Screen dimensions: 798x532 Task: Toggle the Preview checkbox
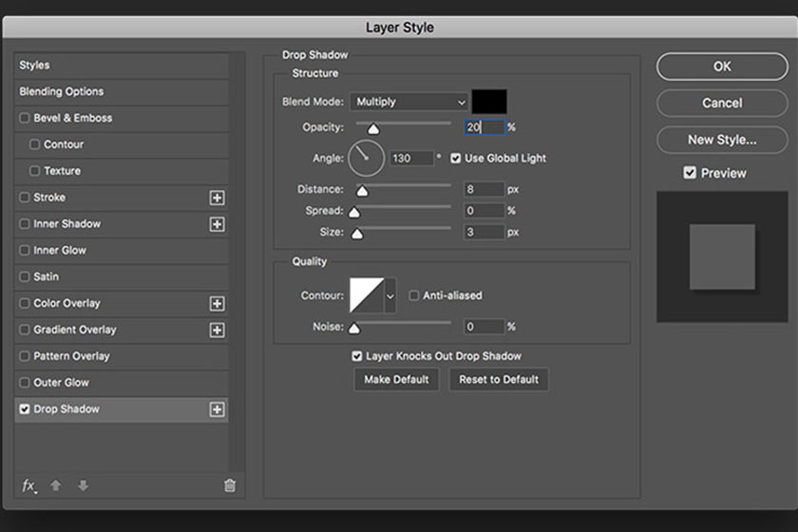[690, 173]
